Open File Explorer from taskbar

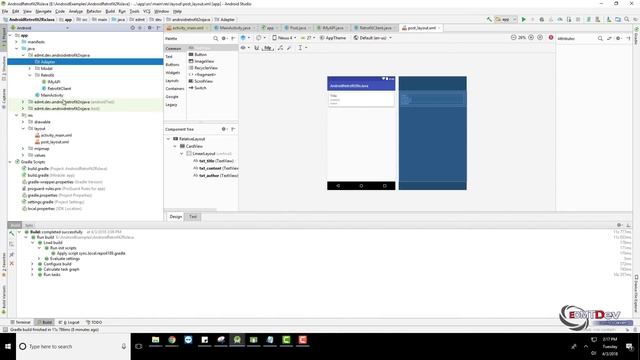click(x=156, y=340)
